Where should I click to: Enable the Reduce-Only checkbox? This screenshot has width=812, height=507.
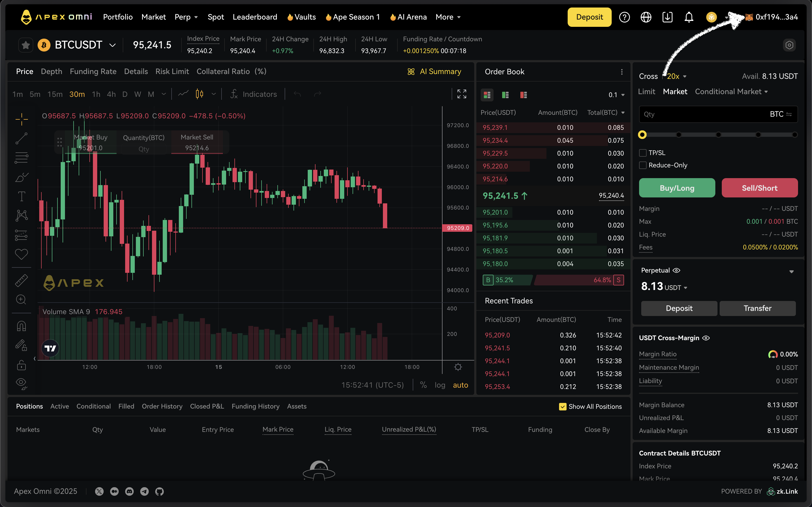(x=643, y=165)
